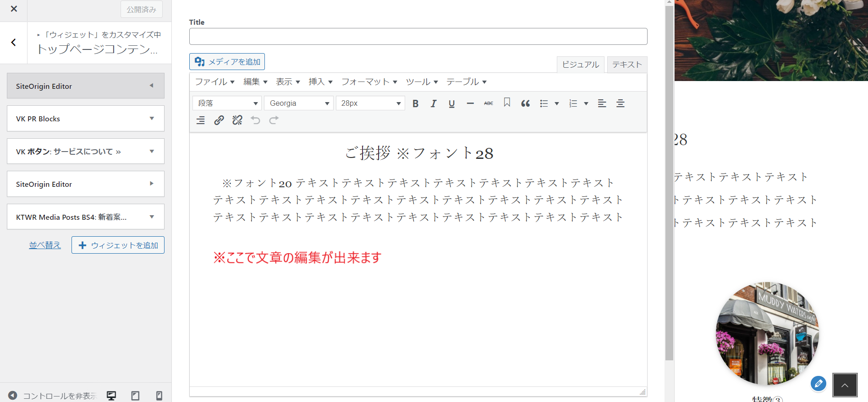Viewport: 868px width, 402px height.
Task: Center align the text
Action: [620, 103]
